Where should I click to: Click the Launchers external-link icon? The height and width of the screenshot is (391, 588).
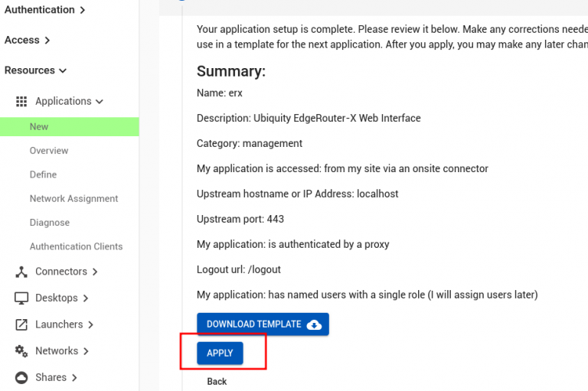pos(21,324)
